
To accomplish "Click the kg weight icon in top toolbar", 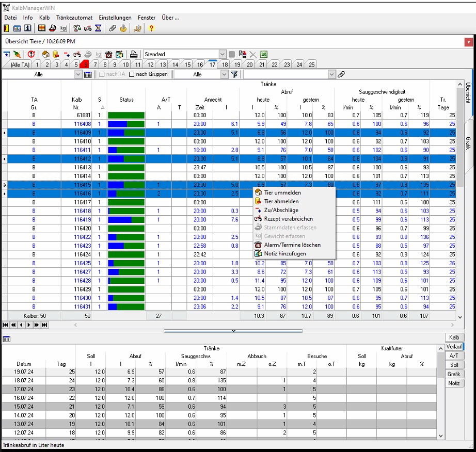I will pyautogui.click(x=64, y=28).
